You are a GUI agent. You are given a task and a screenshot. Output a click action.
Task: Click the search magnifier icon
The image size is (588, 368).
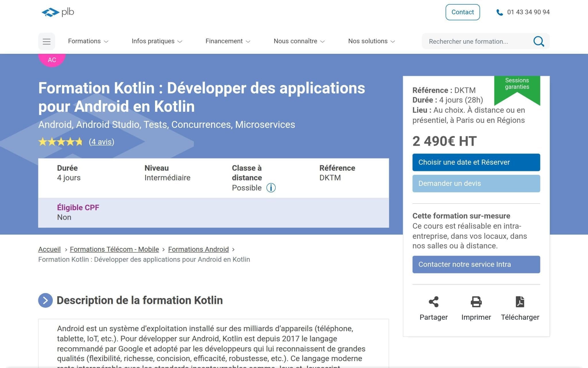click(539, 41)
